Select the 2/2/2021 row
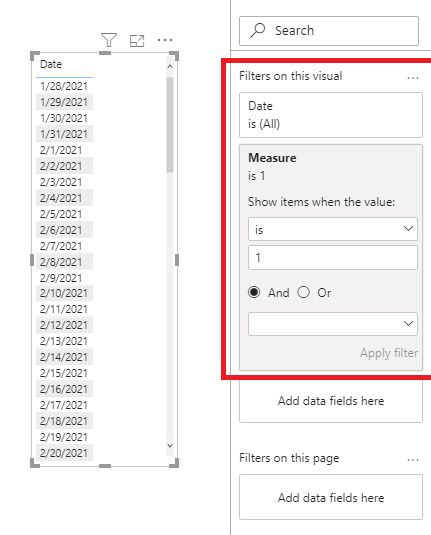Viewport: 431px width, 535px height. [x=64, y=166]
